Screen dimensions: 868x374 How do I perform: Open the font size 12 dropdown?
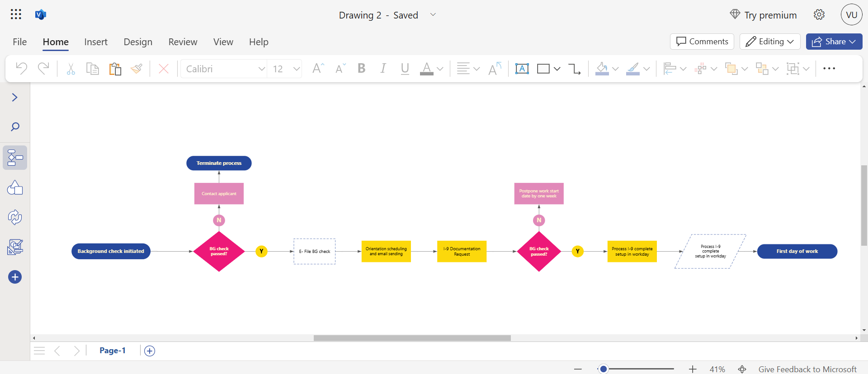pos(285,69)
